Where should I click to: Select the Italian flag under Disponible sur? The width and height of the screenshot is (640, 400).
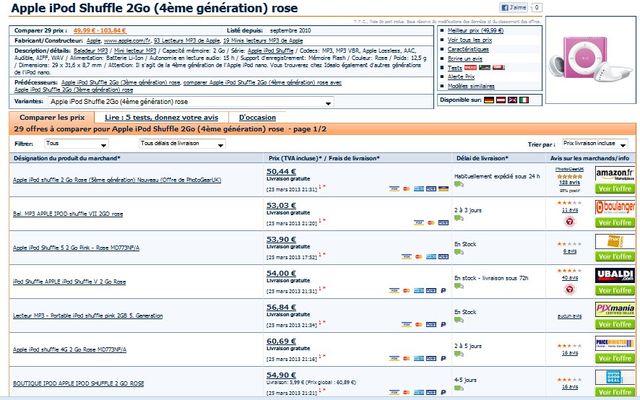click(524, 100)
